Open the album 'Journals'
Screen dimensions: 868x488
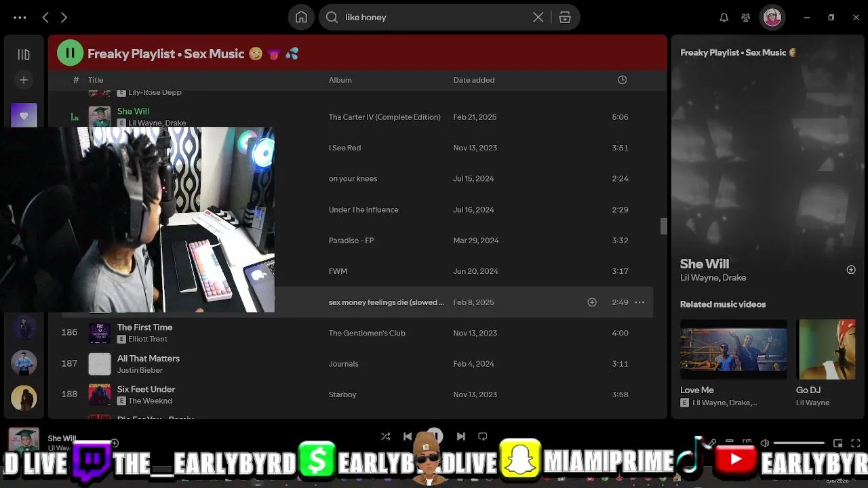(x=344, y=364)
